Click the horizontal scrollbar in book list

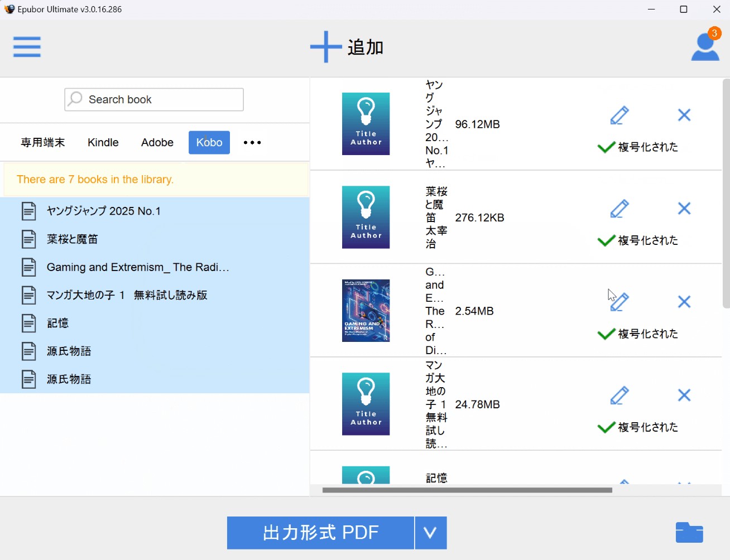point(467,490)
